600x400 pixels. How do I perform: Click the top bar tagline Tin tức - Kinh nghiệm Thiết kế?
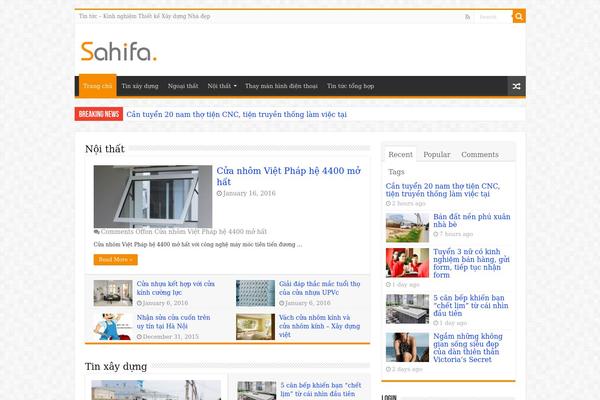point(145,16)
